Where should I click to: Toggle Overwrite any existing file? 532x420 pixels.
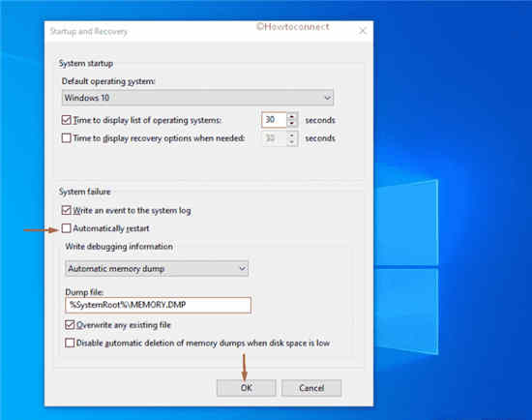[70, 325]
